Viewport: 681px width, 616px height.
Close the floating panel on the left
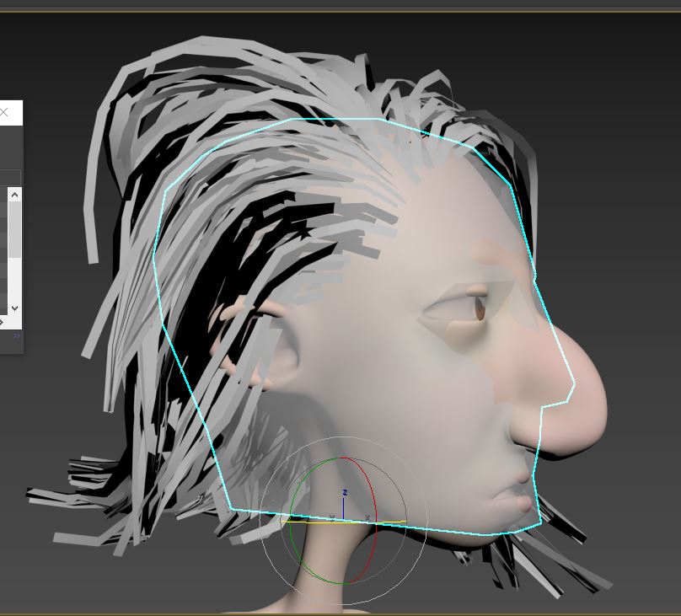click(5, 112)
